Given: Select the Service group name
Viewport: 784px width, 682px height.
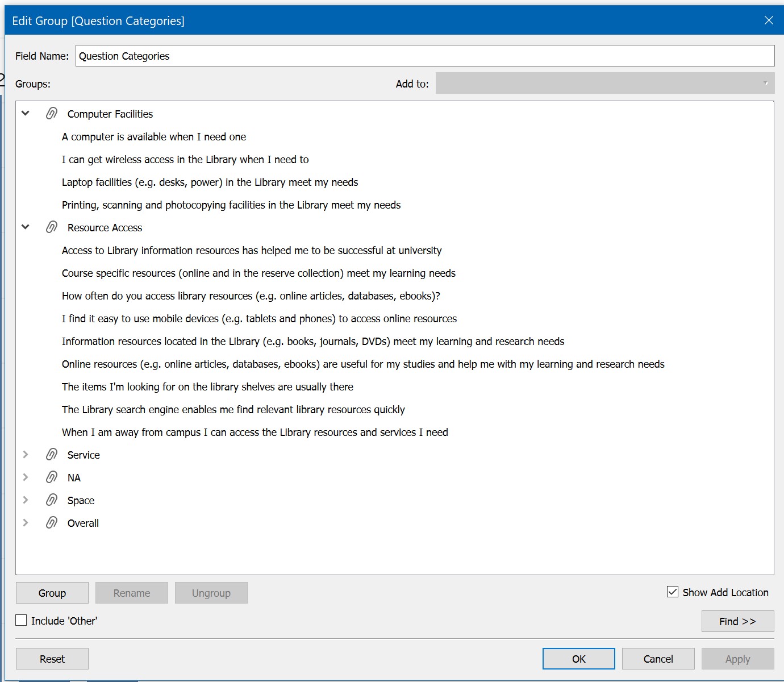Looking at the screenshot, I should 84,455.
